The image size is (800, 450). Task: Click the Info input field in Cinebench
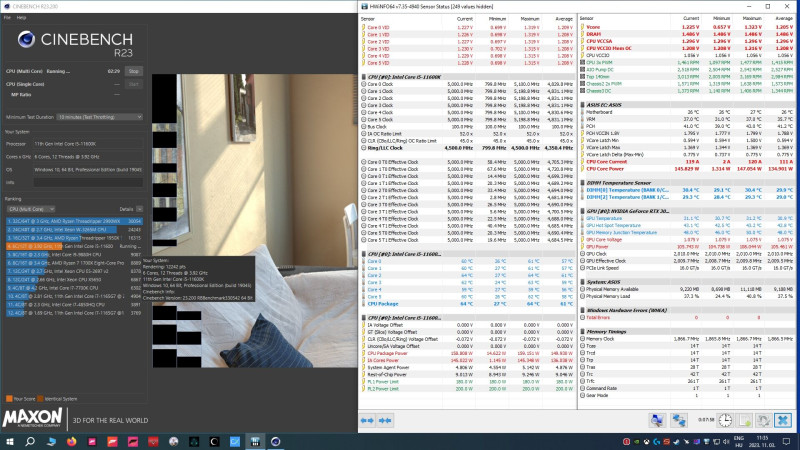tap(88, 182)
